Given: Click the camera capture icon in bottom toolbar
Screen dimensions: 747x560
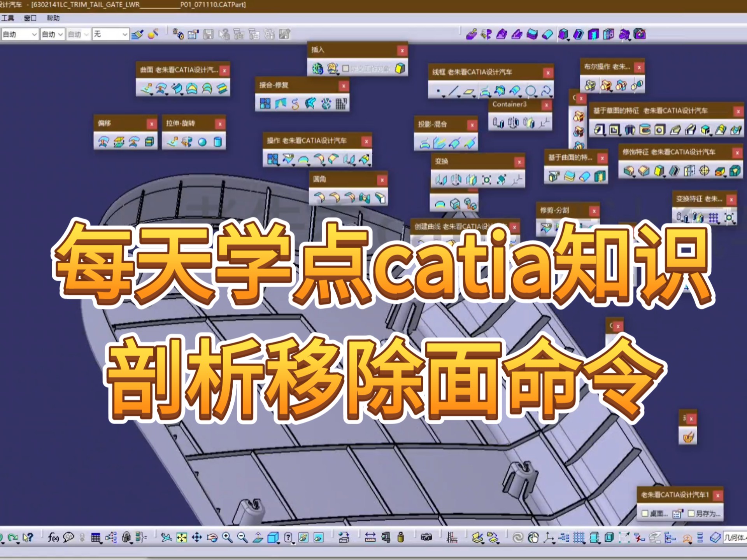Looking at the screenshot, I should [x=426, y=538].
